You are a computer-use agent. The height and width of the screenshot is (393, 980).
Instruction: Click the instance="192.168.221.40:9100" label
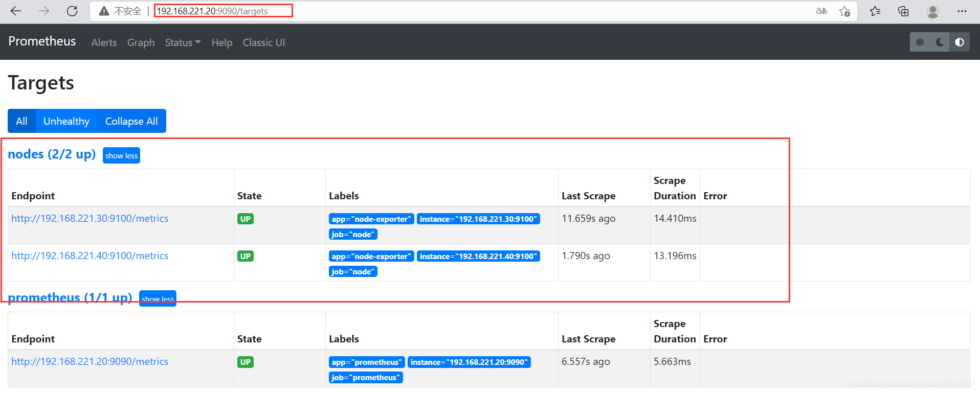click(x=478, y=256)
